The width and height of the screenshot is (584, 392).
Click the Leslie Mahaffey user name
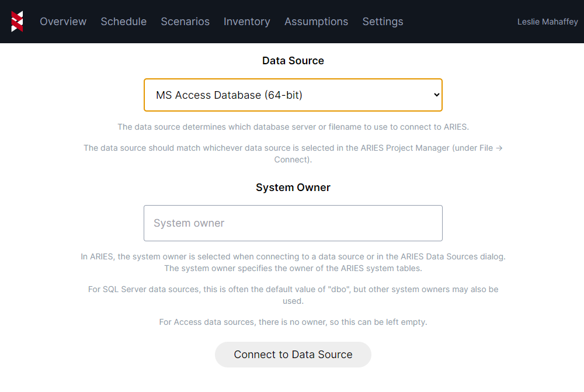click(547, 22)
